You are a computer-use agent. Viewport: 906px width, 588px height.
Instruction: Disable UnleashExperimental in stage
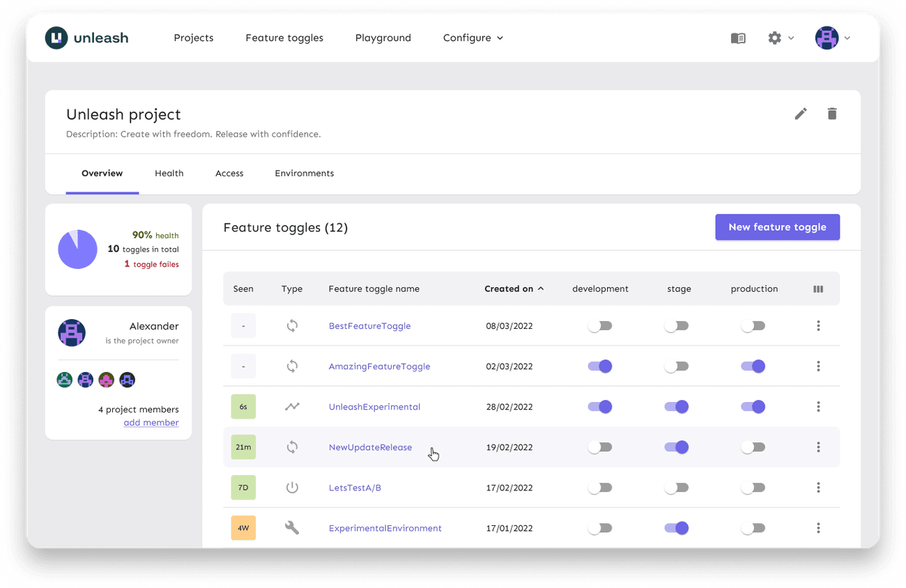coord(676,407)
